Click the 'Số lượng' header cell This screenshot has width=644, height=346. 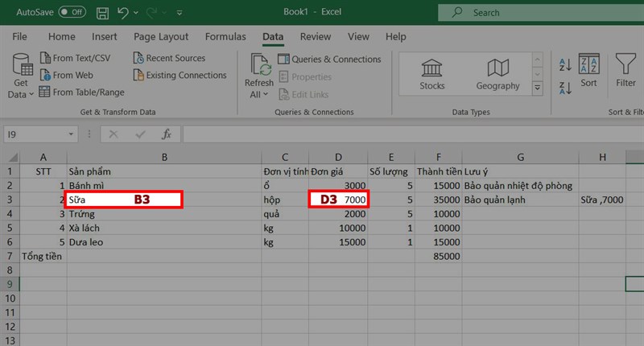(391, 171)
